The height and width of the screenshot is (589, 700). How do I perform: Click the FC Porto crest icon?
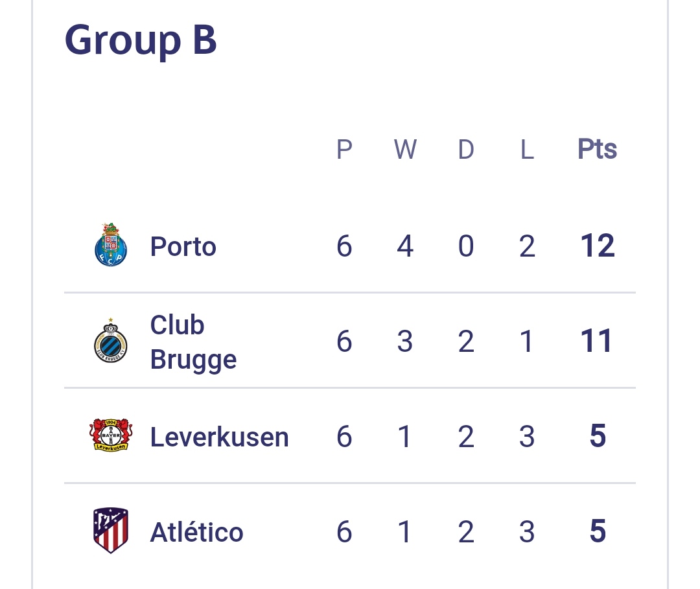click(111, 245)
